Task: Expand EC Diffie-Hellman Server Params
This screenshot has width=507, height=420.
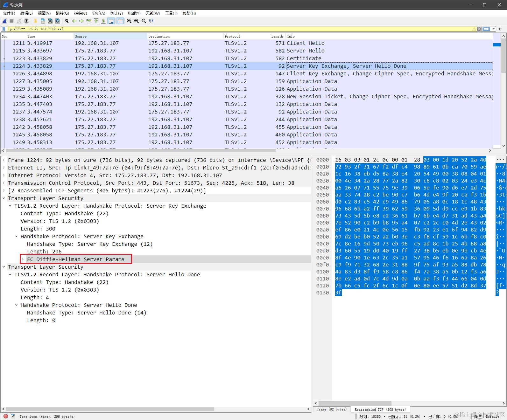Action: [23, 259]
